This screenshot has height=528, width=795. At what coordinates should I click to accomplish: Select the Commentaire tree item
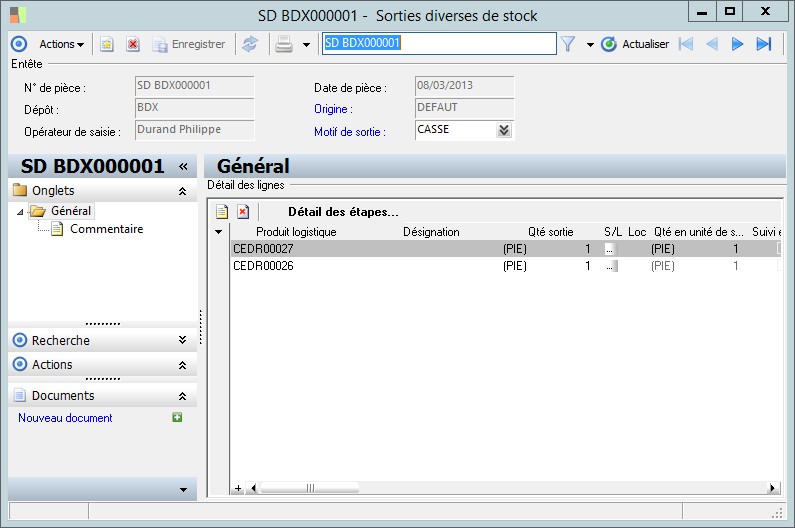point(106,229)
